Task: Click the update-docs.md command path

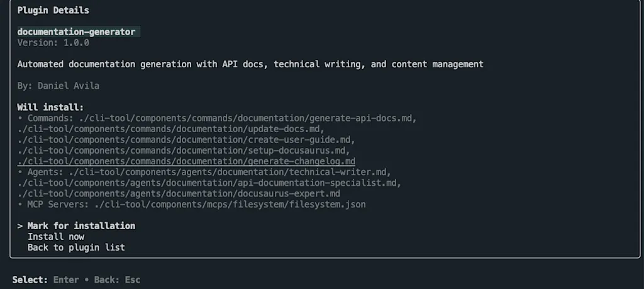Action: (x=171, y=129)
